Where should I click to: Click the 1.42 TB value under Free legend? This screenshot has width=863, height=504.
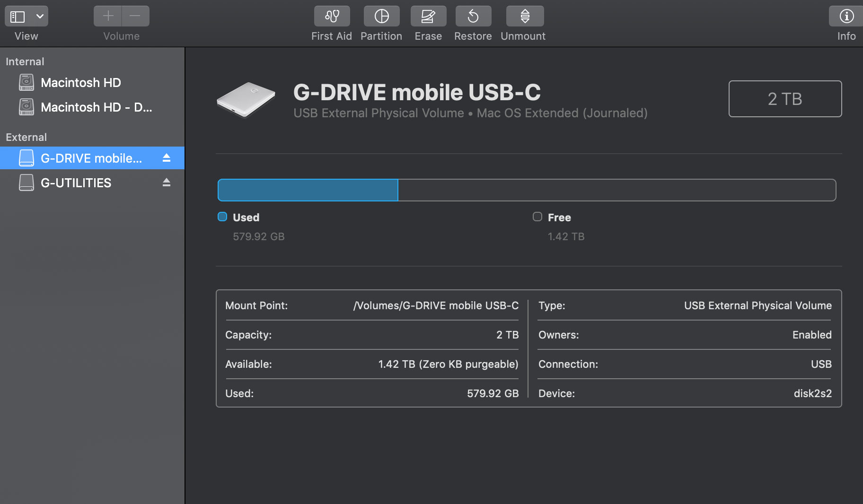tap(566, 236)
